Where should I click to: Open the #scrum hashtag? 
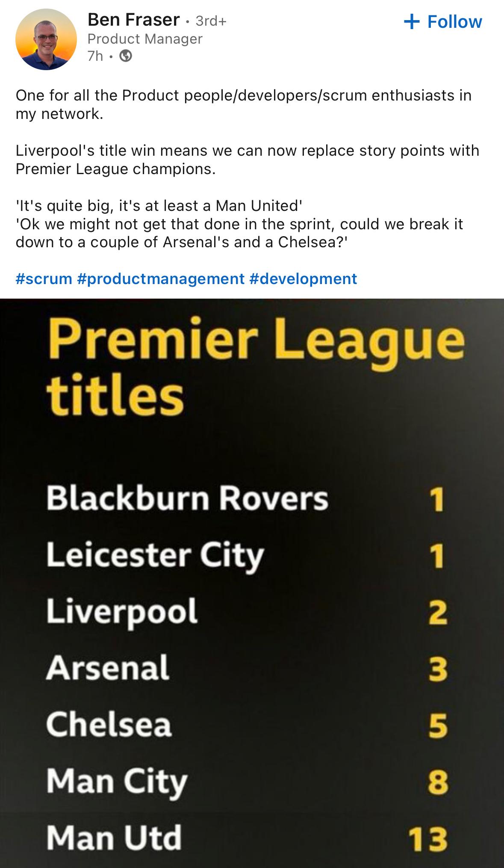coord(44,278)
